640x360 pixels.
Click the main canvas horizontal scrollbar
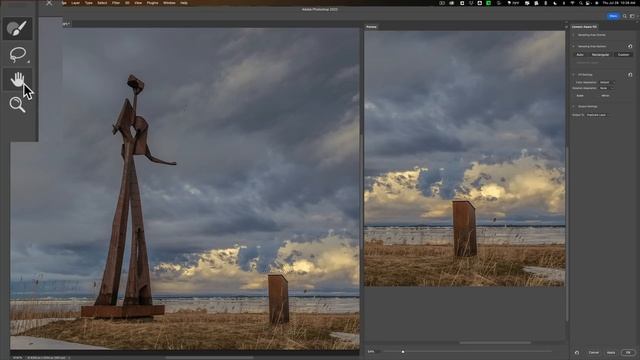point(209,358)
